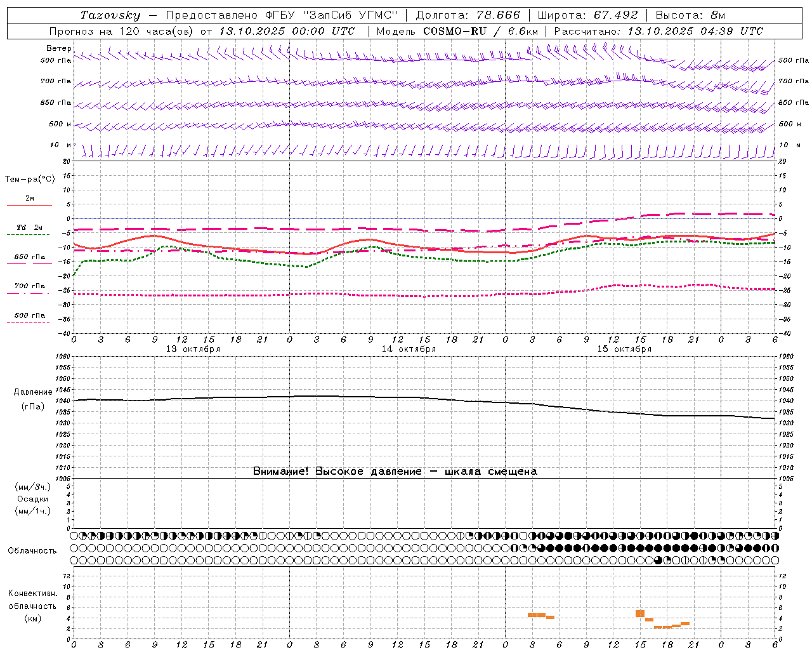Click the 'Осадки' precipitation label
Screen dimensions: 812x650
point(32,499)
